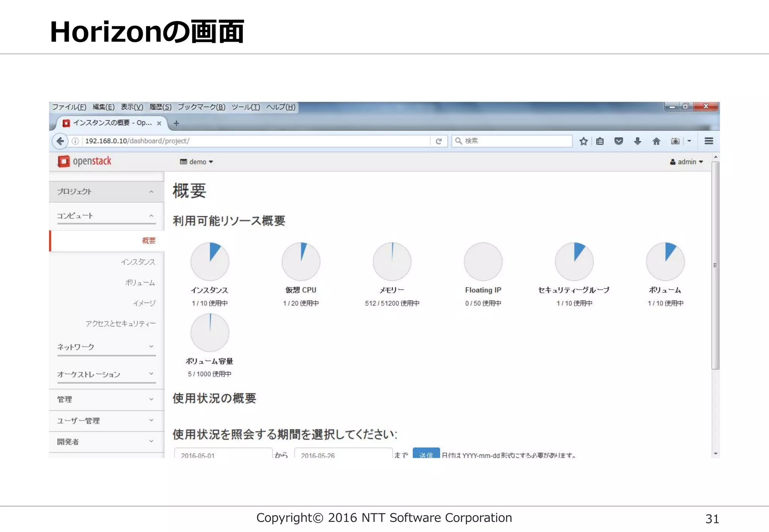Click the 検索 search box
The image size is (769, 532).
tap(512, 141)
